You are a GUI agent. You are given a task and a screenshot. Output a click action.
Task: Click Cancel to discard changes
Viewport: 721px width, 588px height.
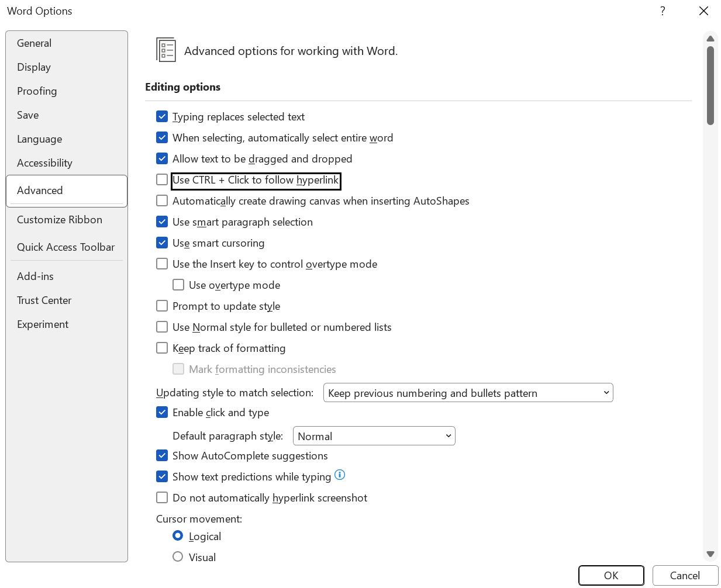point(685,576)
